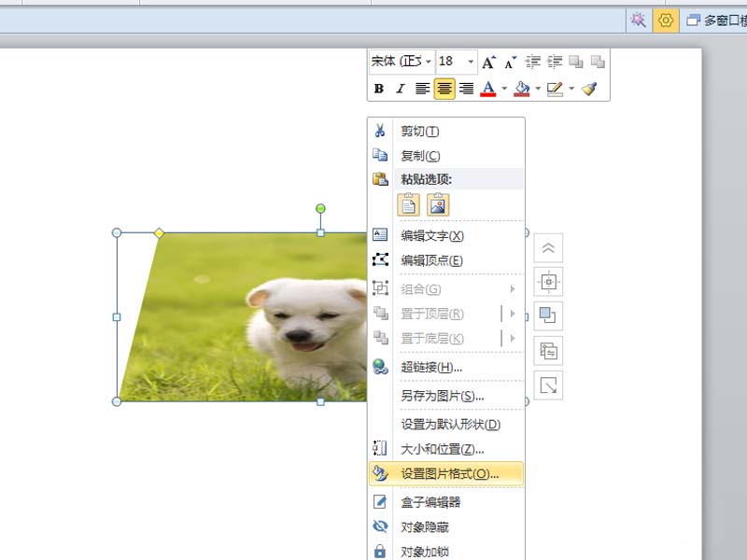
Task: Toggle bold formatting
Action: tap(379, 89)
